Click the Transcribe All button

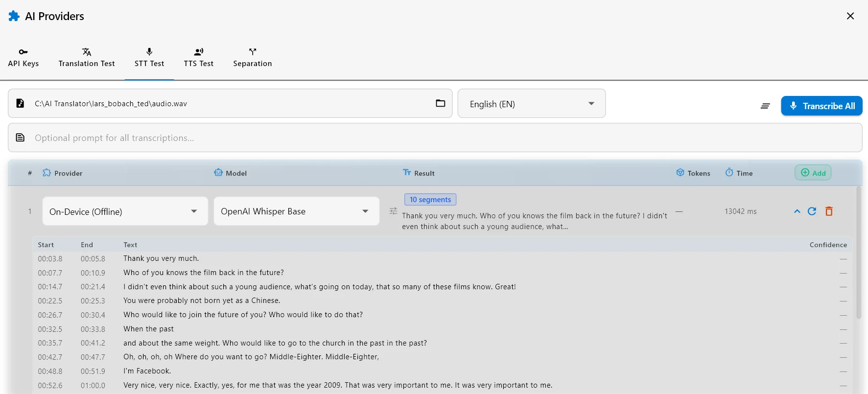point(821,106)
